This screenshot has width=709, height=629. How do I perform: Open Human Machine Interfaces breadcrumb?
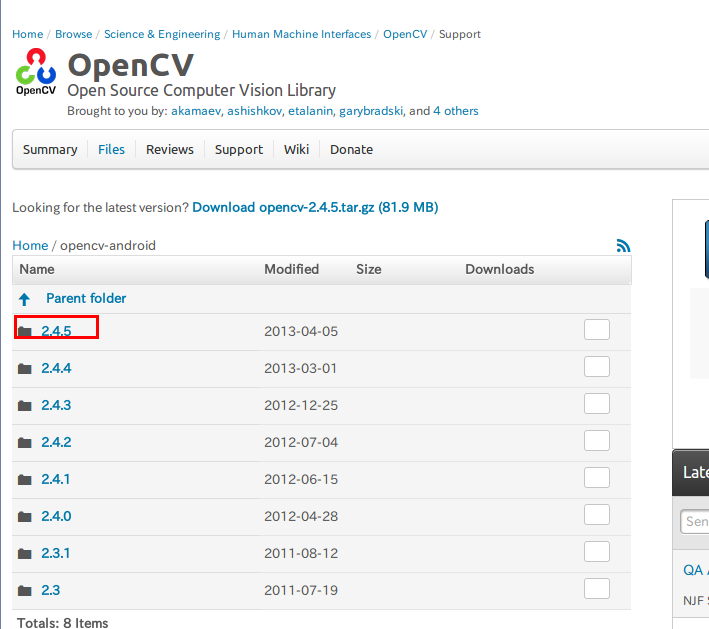301,34
